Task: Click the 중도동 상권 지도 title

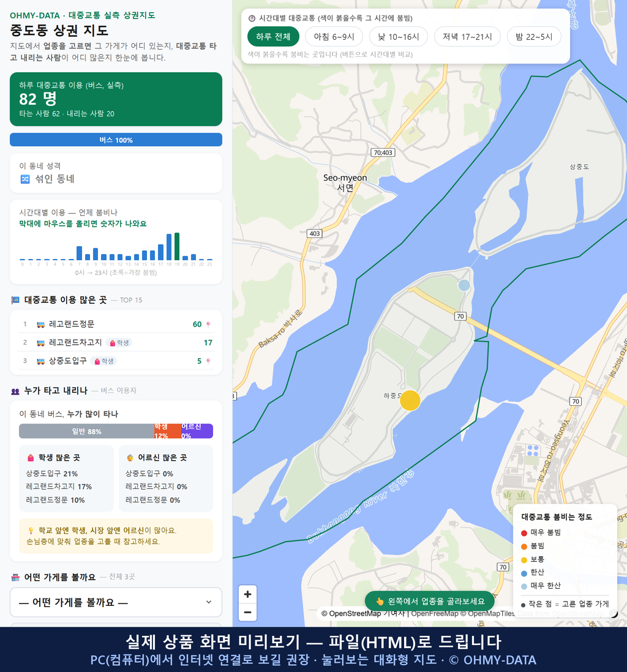Action: pyautogui.click(x=59, y=31)
